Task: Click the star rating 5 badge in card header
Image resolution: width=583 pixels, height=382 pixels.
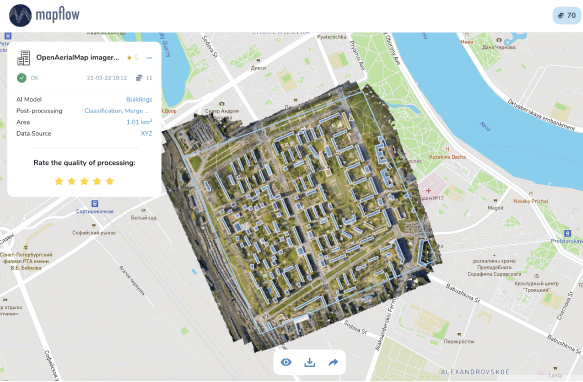Action: (132, 58)
